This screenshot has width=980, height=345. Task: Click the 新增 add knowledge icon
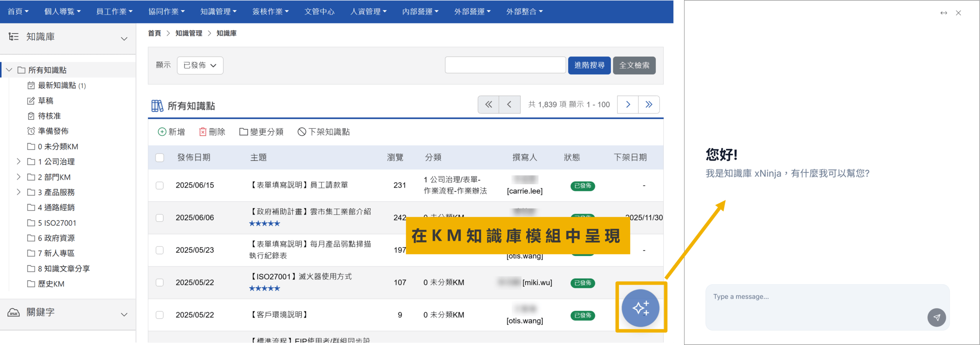pyautogui.click(x=162, y=132)
